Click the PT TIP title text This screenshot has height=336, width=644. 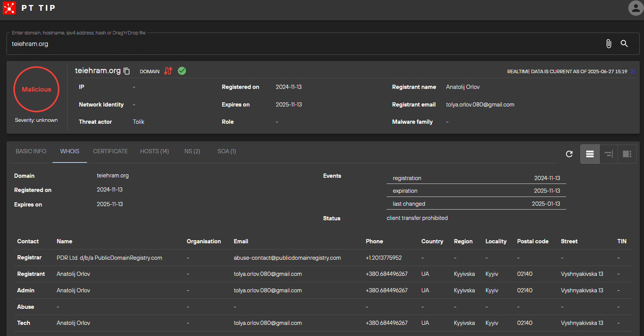tap(38, 8)
